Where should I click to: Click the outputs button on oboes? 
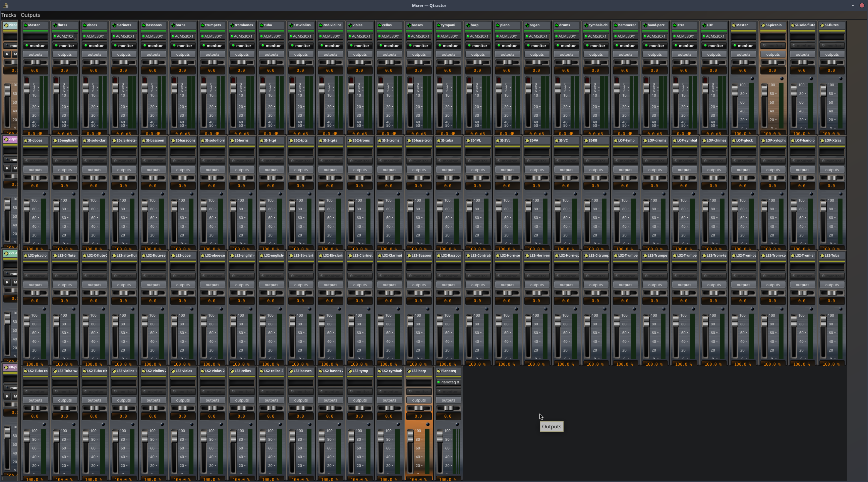click(x=94, y=54)
